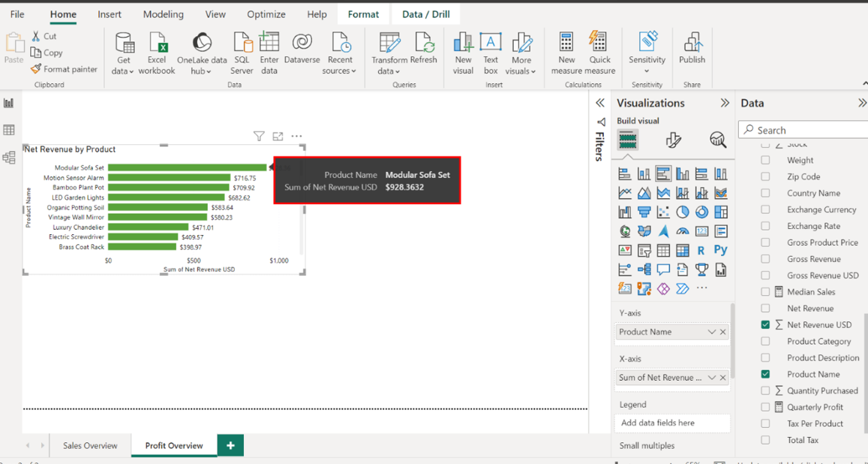
Task: Expand the Product Name Y-axis field dropdown
Action: [x=711, y=332]
